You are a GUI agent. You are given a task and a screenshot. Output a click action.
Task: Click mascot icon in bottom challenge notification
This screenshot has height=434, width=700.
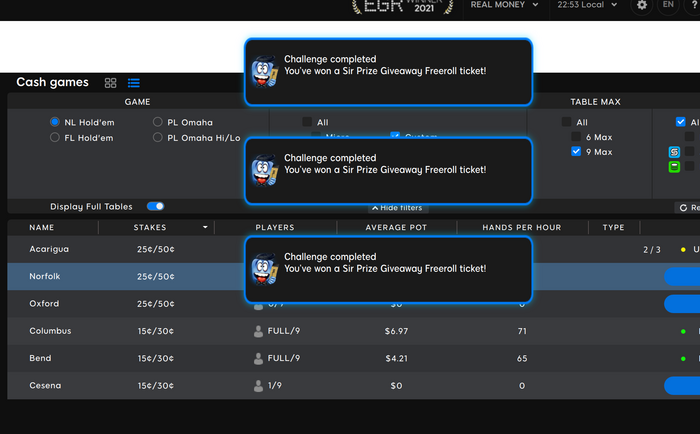point(265,269)
